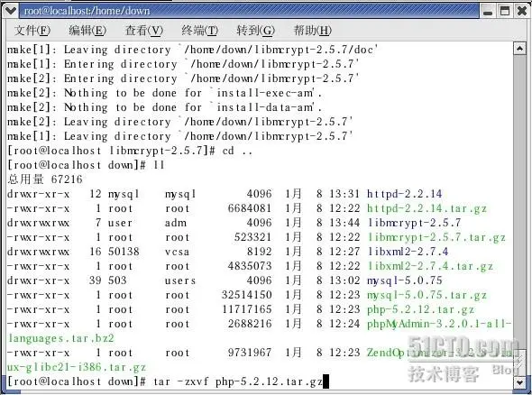Open the 文件(F) menu
The width and height of the screenshot is (532, 395).
pyautogui.click(x=32, y=31)
